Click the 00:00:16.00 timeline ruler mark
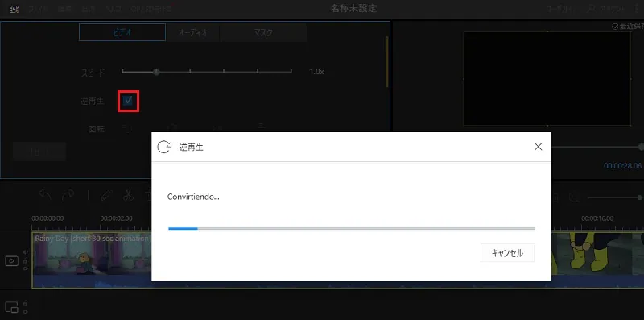Viewport: 644px width, 320px height. point(597,218)
